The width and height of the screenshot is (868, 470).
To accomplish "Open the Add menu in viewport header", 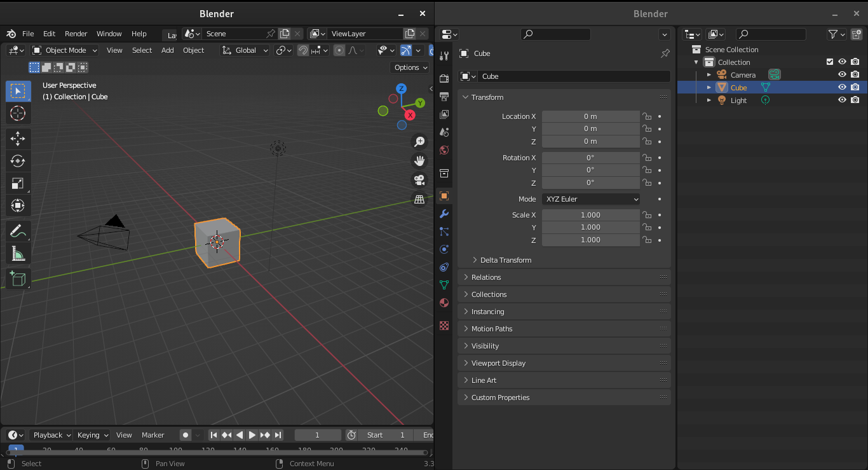I will click(x=167, y=50).
